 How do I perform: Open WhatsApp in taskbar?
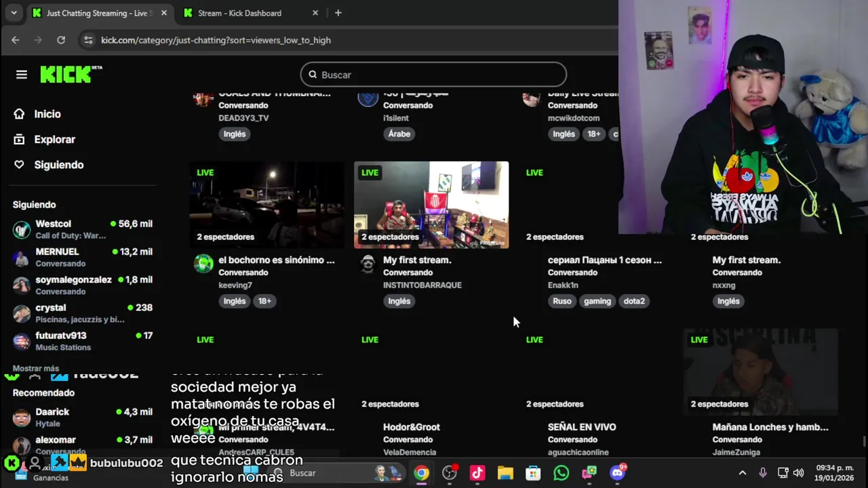coord(561,473)
